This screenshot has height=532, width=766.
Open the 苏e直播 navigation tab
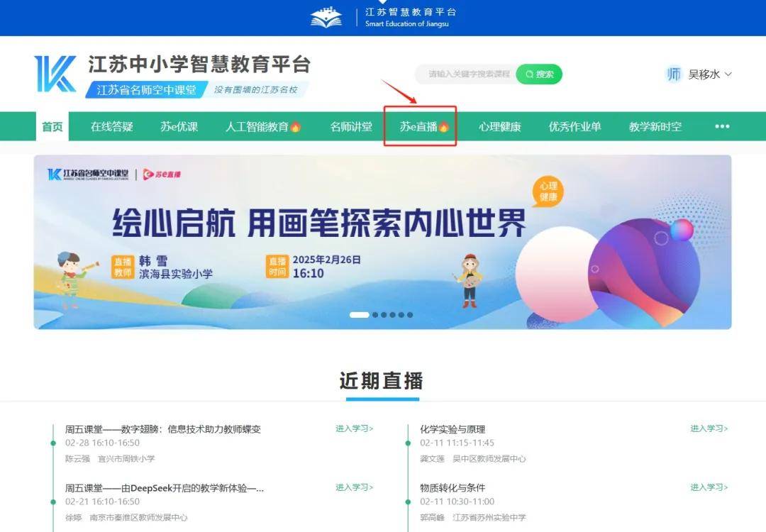(420, 126)
